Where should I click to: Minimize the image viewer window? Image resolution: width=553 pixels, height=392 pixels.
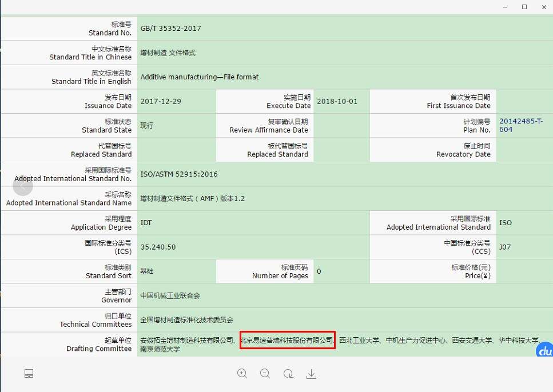click(505, 7)
